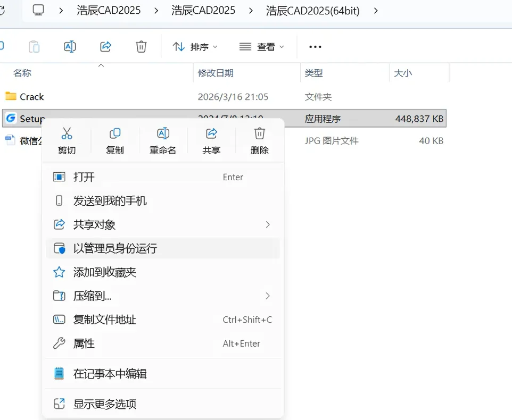Screen dimensions: 512x420
Task: Click the Crack folder icon
Action: pos(11,96)
